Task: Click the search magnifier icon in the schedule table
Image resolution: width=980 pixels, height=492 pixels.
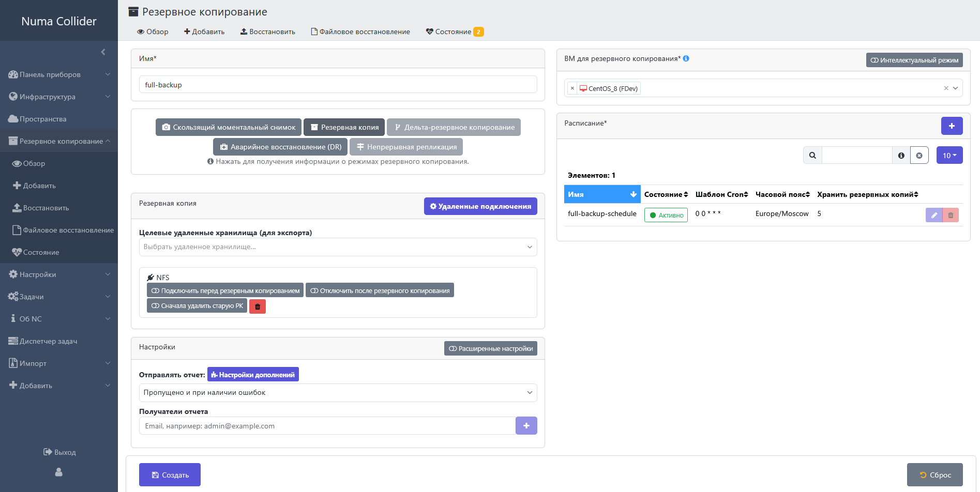Action: pos(812,155)
